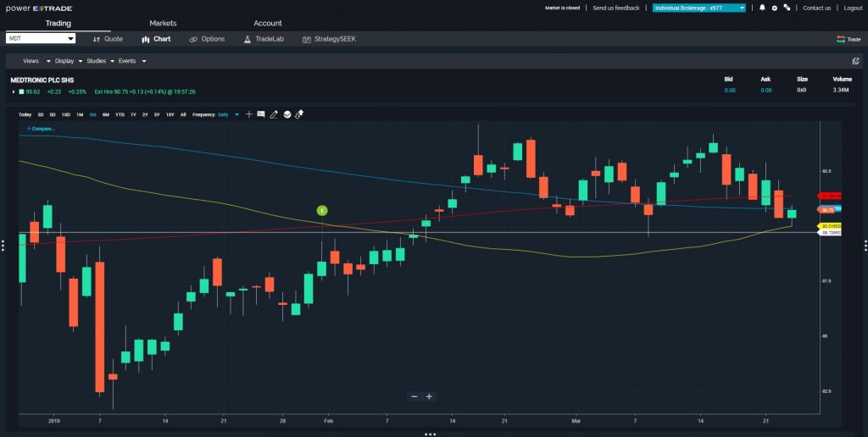
Task: Open the Frequency Daily dropdown
Action: coord(228,114)
